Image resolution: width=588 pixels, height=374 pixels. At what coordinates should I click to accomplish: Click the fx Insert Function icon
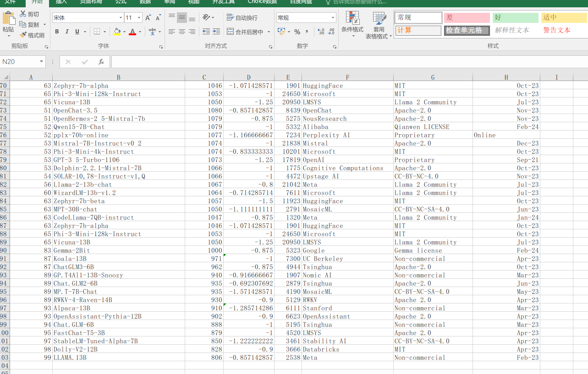(101, 62)
